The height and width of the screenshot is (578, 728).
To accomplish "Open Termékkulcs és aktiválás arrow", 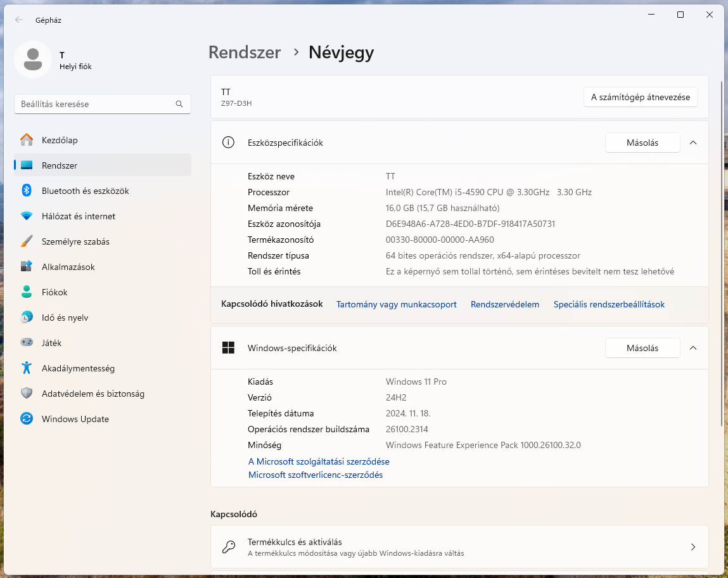I will pyautogui.click(x=693, y=547).
